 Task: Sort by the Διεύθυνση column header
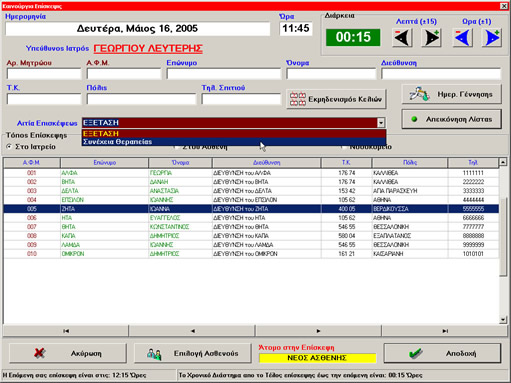point(267,163)
